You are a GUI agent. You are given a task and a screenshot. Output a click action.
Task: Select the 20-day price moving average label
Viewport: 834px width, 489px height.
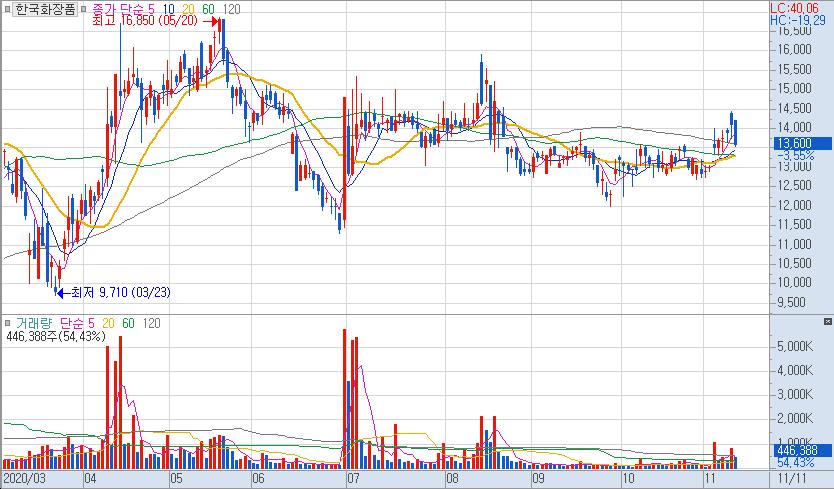(188, 9)
